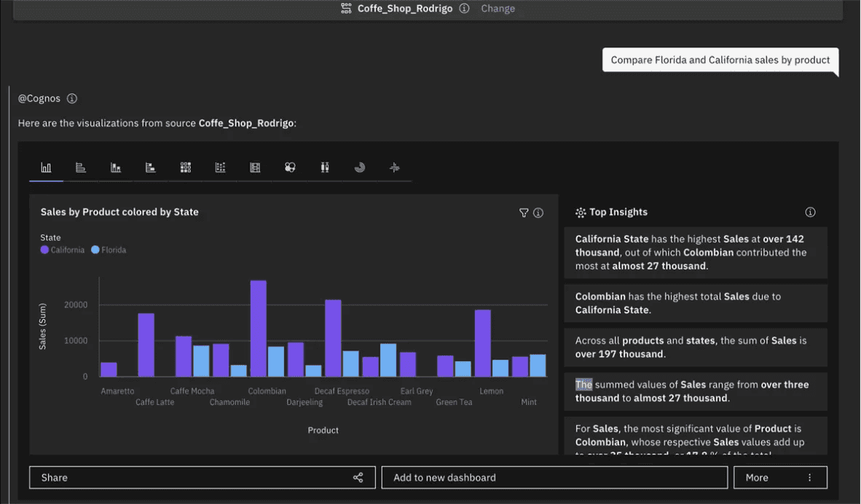861x504 pixels.
Task: Open the heatmap visualization type
Action: pyautogui.click(x=185, y=168)
